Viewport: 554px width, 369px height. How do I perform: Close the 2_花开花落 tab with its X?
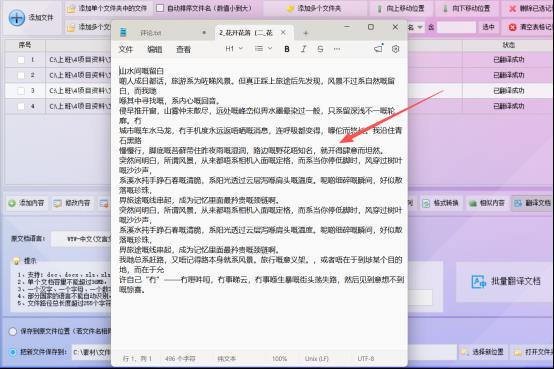(x=283, y=33)
